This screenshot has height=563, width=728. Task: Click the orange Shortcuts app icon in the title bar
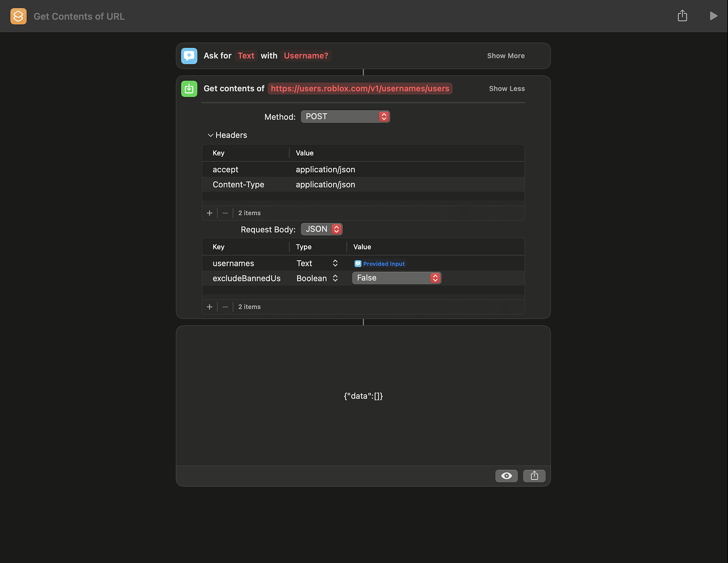18,16
